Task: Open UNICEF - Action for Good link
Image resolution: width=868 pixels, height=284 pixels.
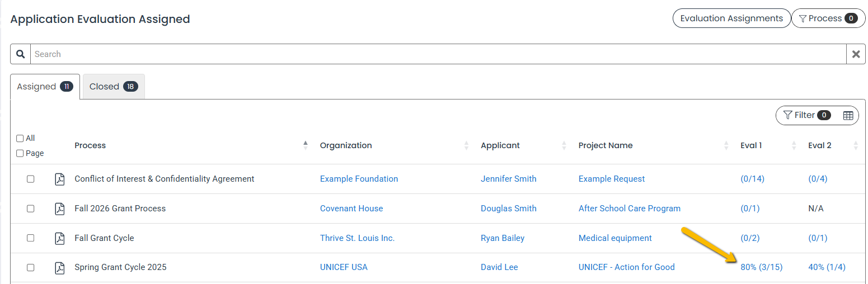Action: 627,267
